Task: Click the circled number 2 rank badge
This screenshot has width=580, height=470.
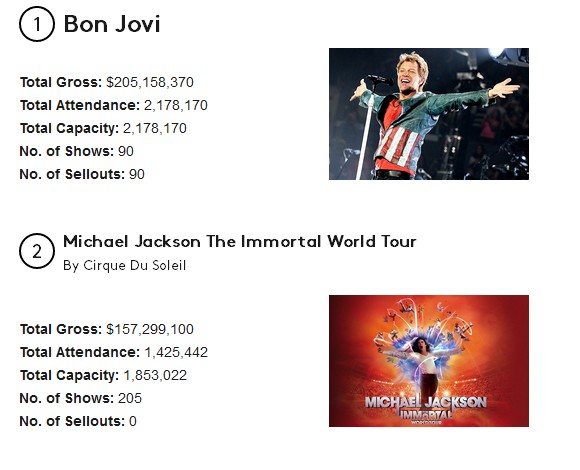Action: tap(37, 251)
